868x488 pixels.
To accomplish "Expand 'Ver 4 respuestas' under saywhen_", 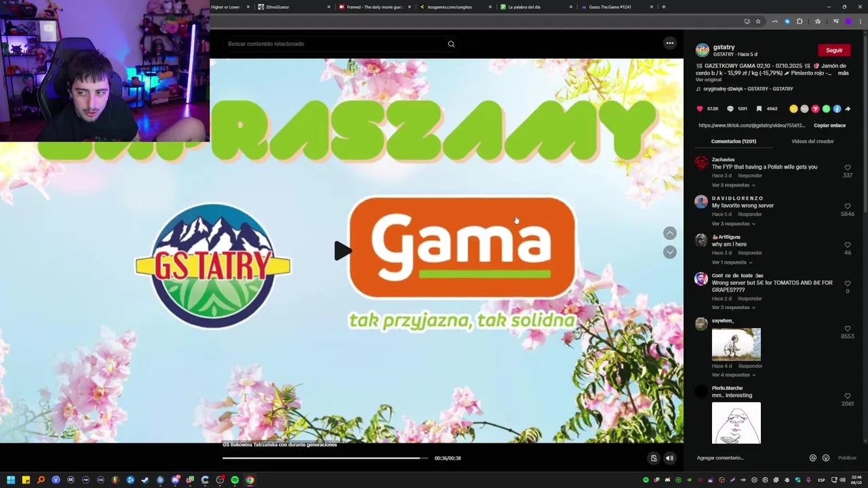I will [x=733, y=375].
